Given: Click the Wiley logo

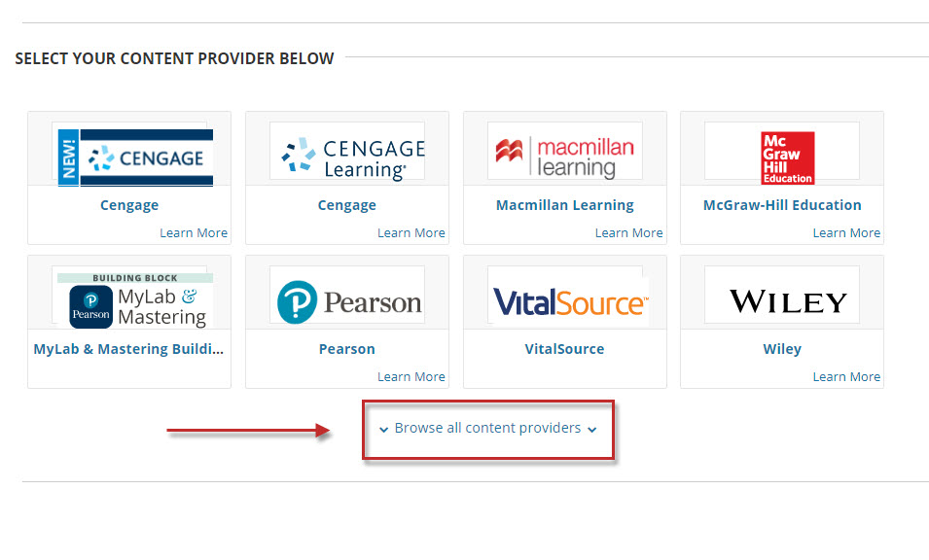Looking at the screenshot, I should click(788, 301).
